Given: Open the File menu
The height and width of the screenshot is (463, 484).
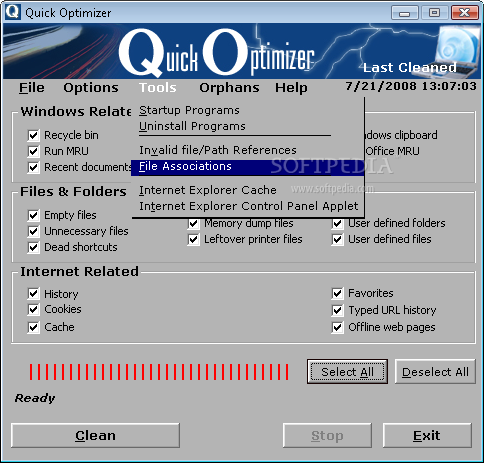Looking at the screenshot, I should coord(32,88).
